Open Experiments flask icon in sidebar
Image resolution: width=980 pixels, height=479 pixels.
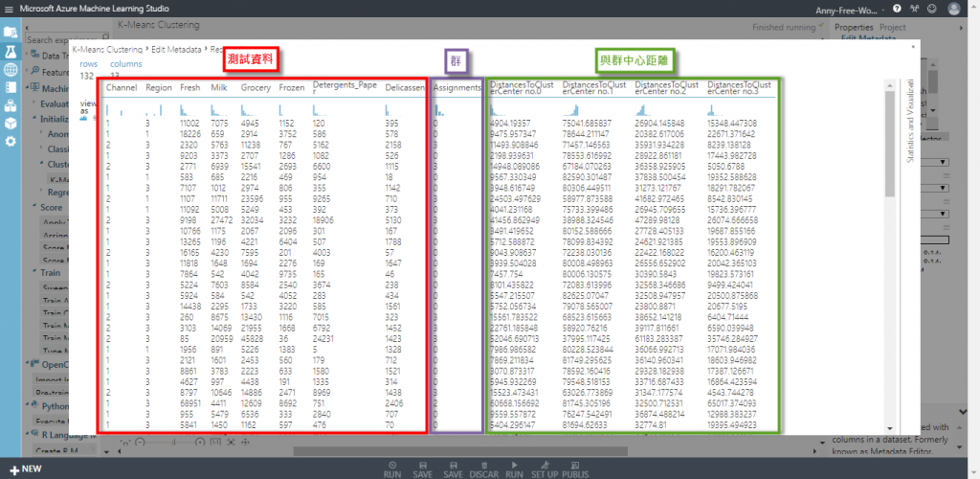(10, 51)
